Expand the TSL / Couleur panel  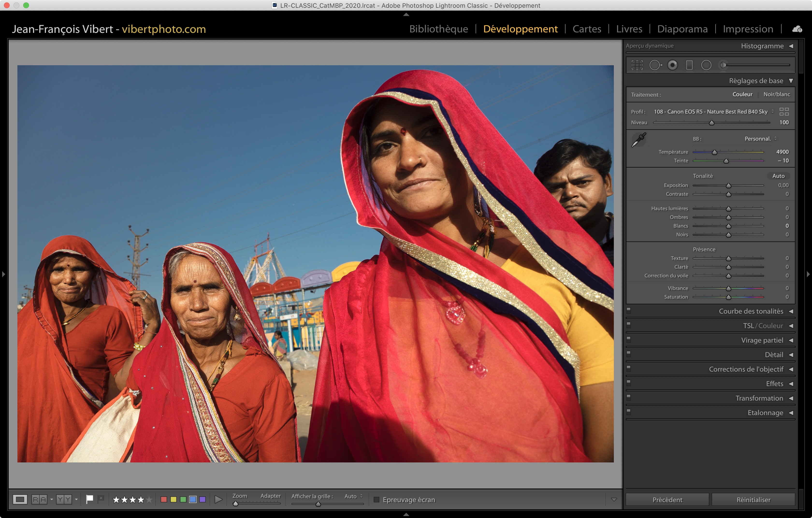click(x=763, y=326)
